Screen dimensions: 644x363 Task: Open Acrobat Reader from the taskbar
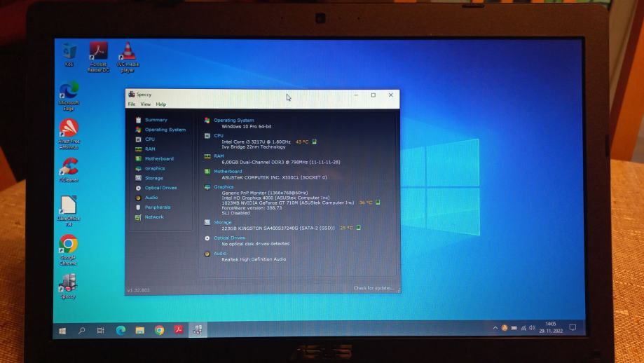point(179,330)
